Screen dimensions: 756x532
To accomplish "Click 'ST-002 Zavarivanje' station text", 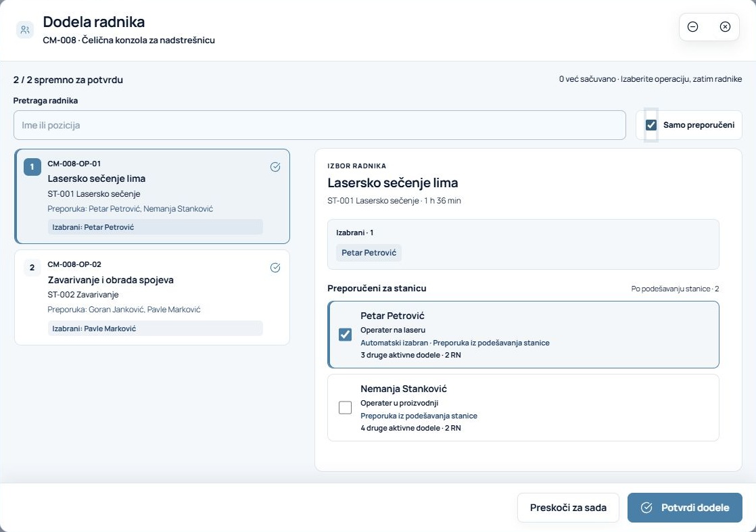I will coord(83,295).
